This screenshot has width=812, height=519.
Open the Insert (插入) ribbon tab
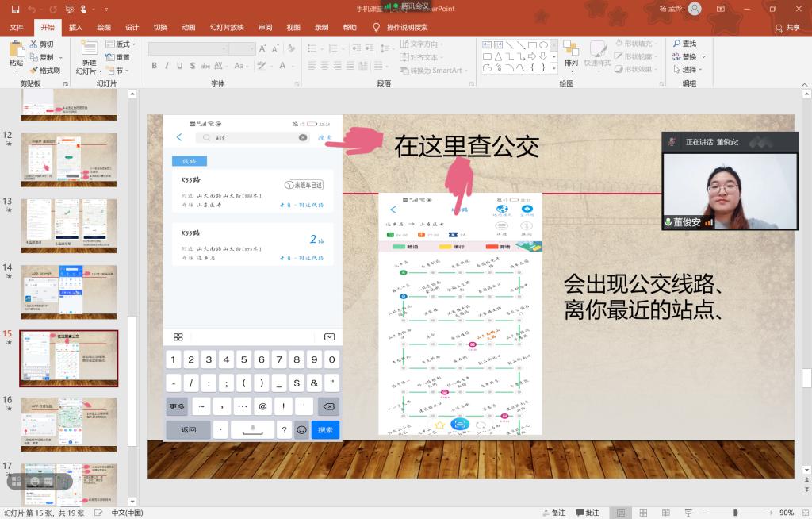(75, 27)
